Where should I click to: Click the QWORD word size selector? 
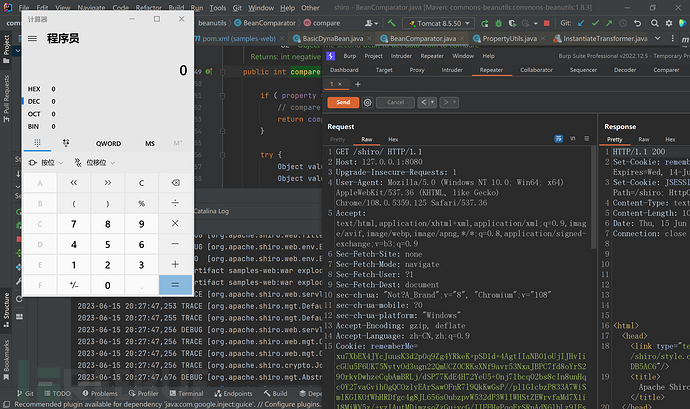108,143
